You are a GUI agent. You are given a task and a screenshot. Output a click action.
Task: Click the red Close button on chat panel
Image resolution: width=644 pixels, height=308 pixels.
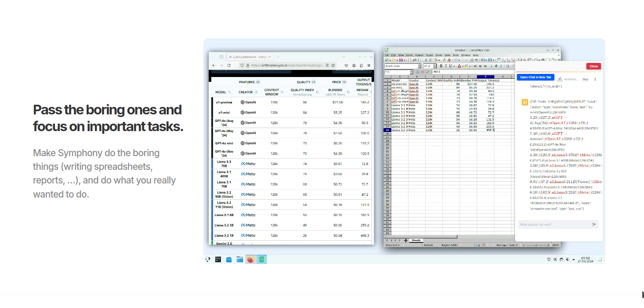click(593, 66)
